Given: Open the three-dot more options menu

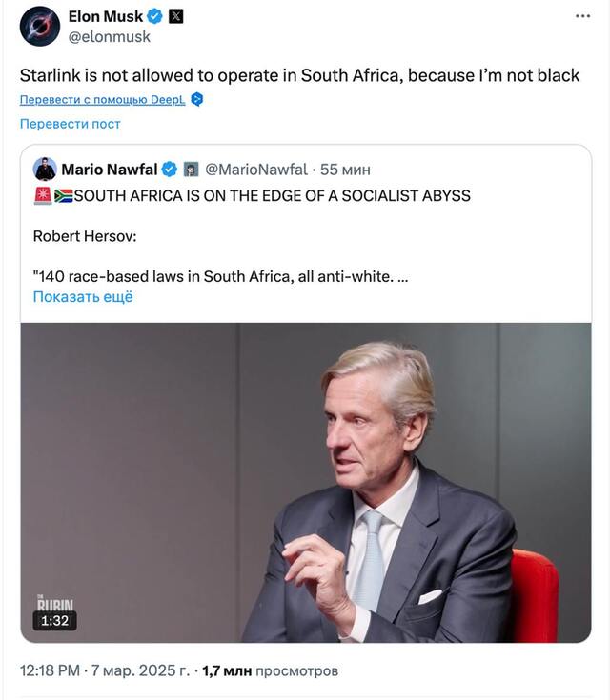Looking at the screenshot, I should click(581, 17).
